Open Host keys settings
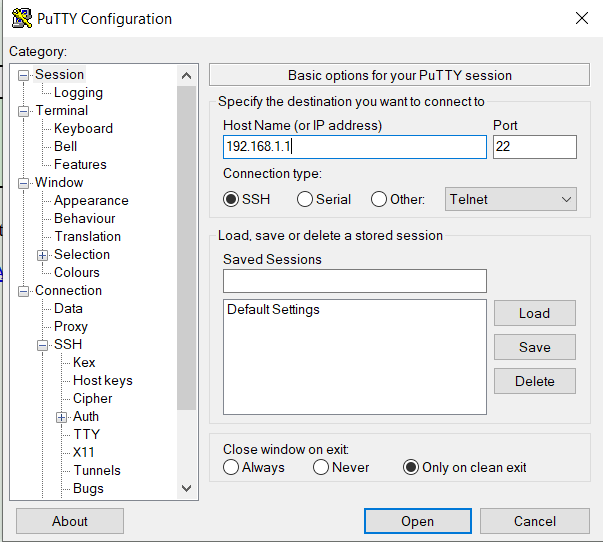The height and width of the screenshot is (542, 603). pyautogui.click(x=103, y=380)
